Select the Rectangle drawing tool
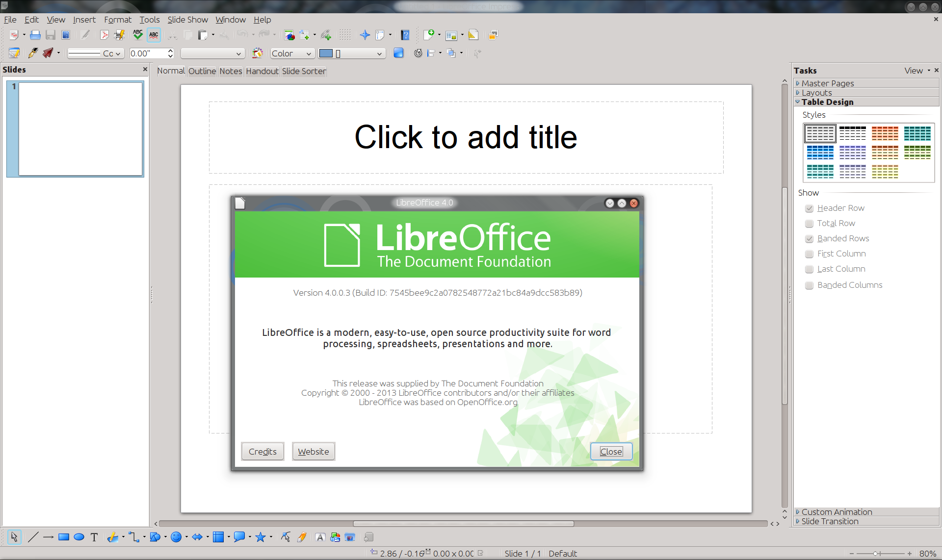The width and height of the screenshot is (942, 560). pos(63,537)
